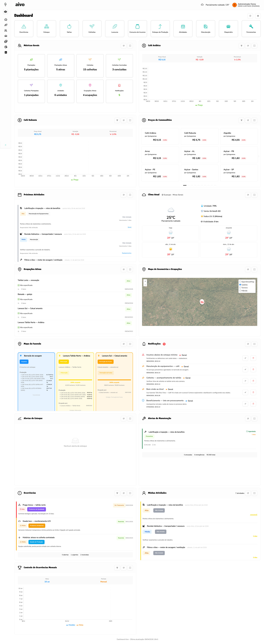Refresh the whole dashboard from the header
The image size is (264, 644).
point(250,16)
